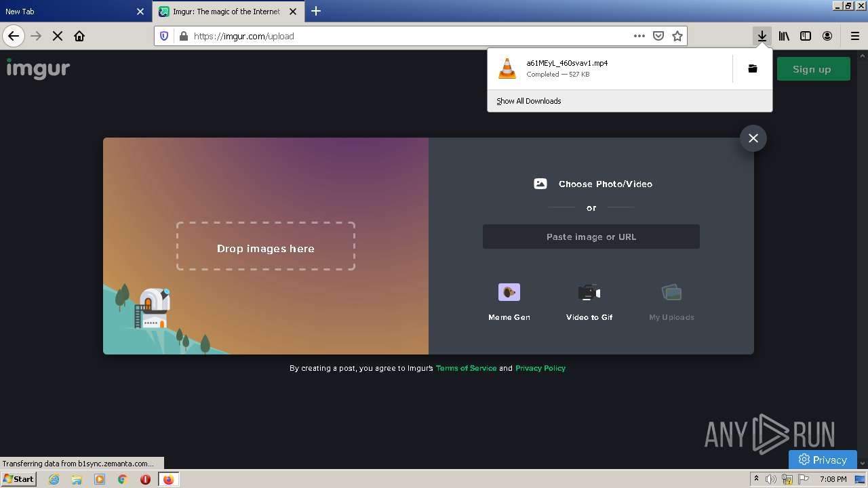Open My Uploads
Viewport: 868px width, 488px height.
(671, 302)
